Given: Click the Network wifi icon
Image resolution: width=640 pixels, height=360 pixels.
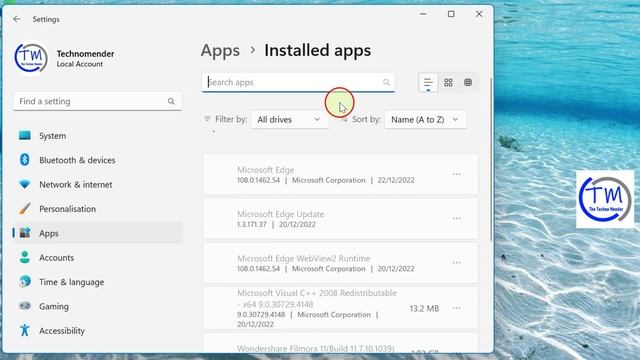Looking at the screenshot, I should pos(24,184).
